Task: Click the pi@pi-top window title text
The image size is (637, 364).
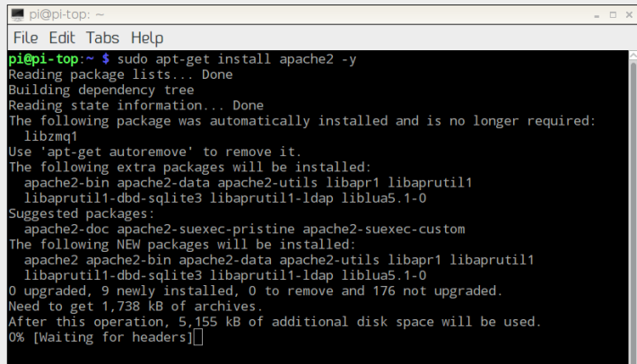Action: pyautogui.click(x=66, y=14)
